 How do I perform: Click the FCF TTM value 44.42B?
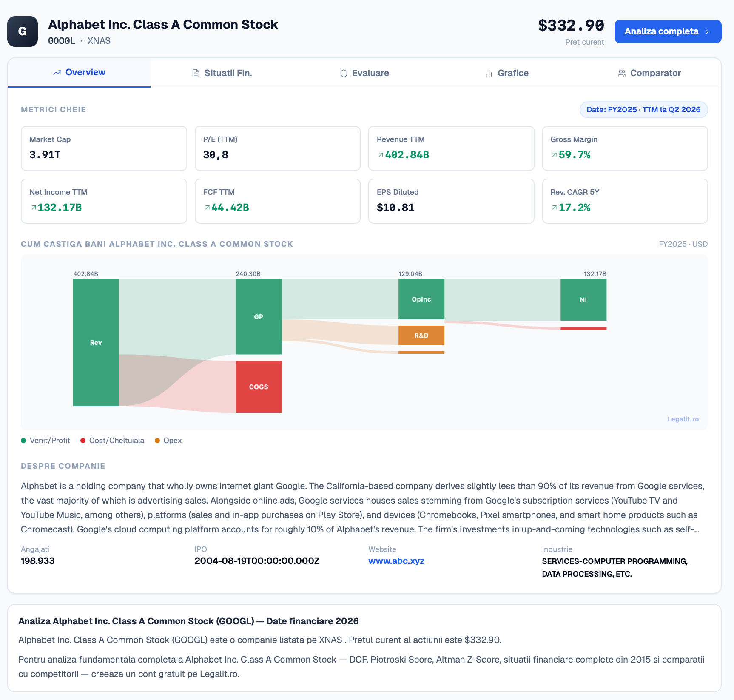coord(230,208)
